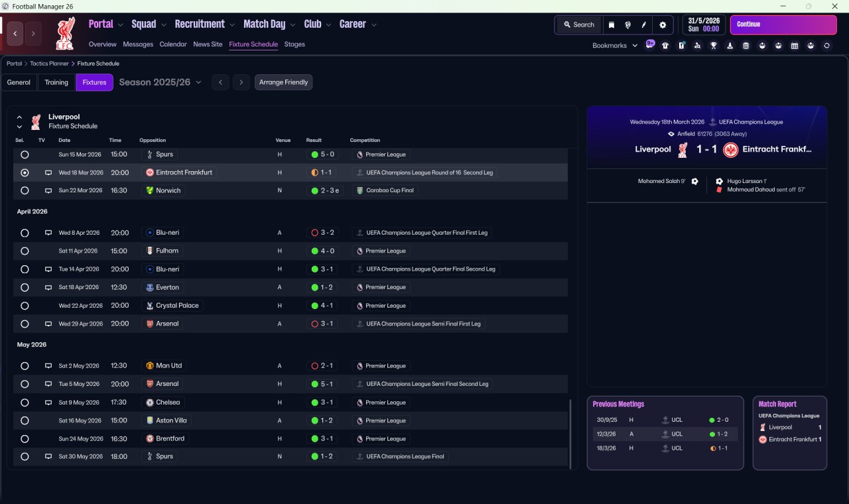Click the Aston Villa club badge

click(150, 420)
